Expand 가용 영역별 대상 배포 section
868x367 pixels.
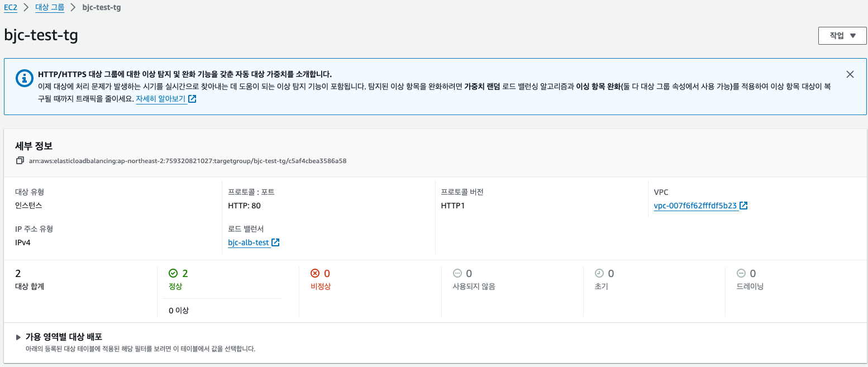click(x=18, y=337)
